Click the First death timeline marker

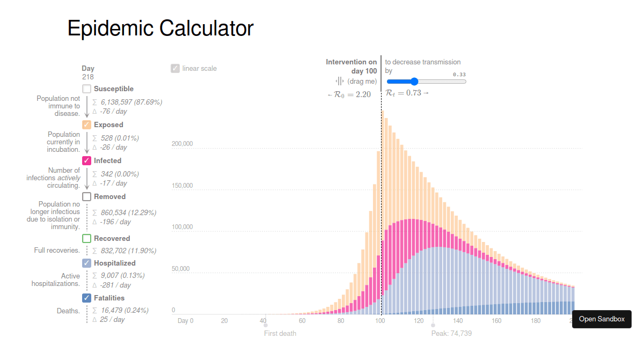point(265,326)
